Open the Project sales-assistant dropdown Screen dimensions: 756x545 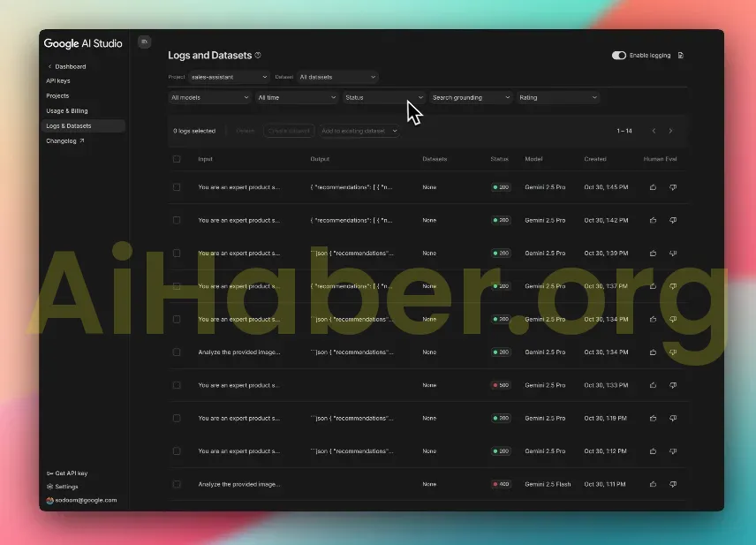click(229, 77)
